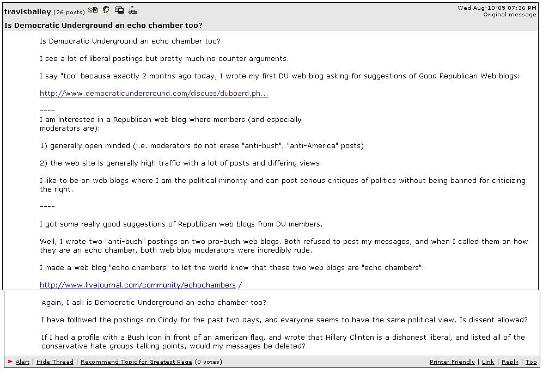The height and width of the screenshot is (392, 549).
Task: Click the line starting '2) the web site is generally'
Action: (x=181, y=163)
